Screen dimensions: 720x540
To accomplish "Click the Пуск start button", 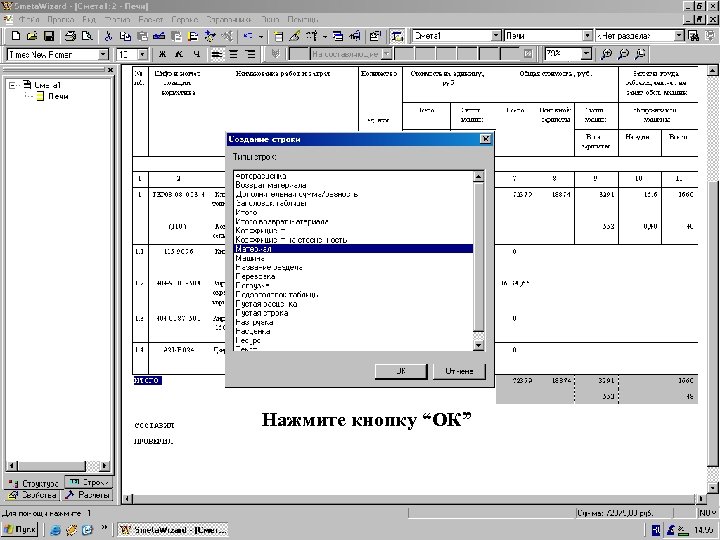I will click(21, 529).
